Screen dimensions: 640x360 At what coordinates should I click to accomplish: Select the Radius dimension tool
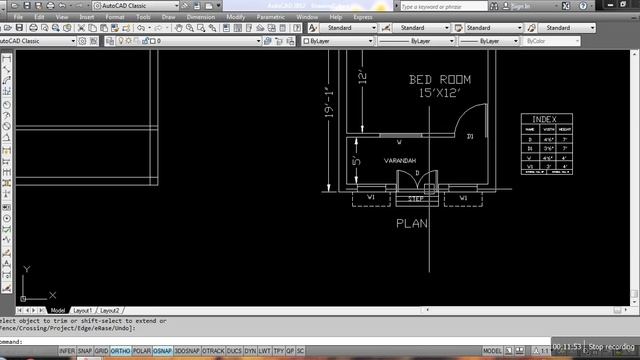(7, 105)
